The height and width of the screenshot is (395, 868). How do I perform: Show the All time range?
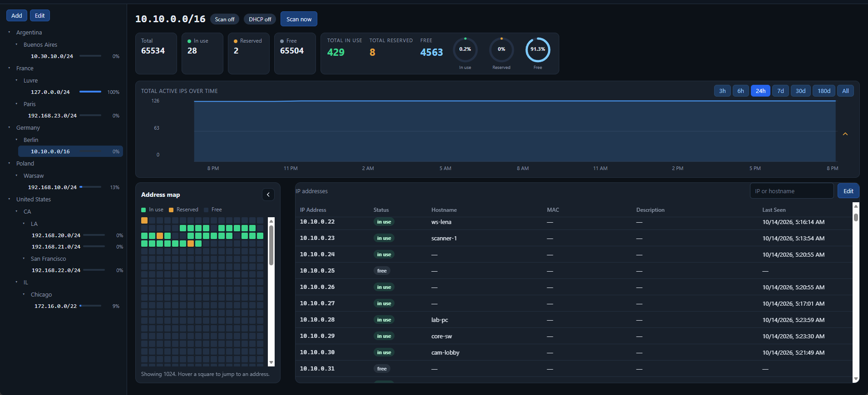[845, 91]
